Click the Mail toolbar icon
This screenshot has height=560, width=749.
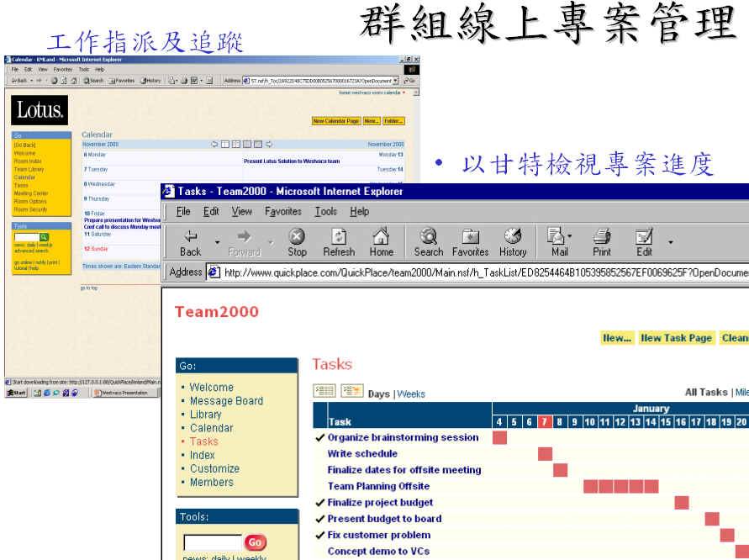click(556, 236)
